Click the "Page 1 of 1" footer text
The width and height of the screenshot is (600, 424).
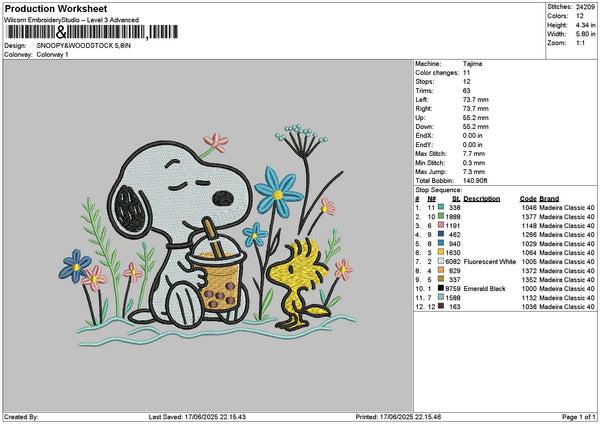pyautogui.click(x=579, y=417)
